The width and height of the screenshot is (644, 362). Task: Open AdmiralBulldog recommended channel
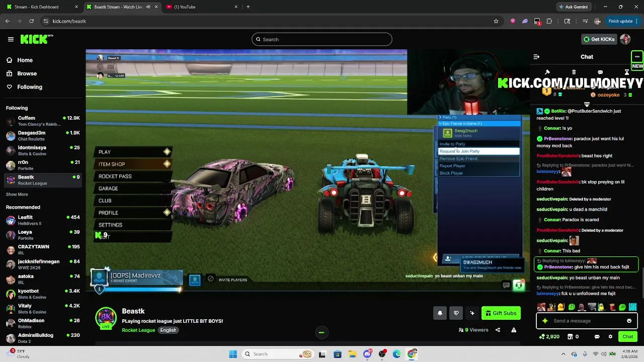click(42, 338)
